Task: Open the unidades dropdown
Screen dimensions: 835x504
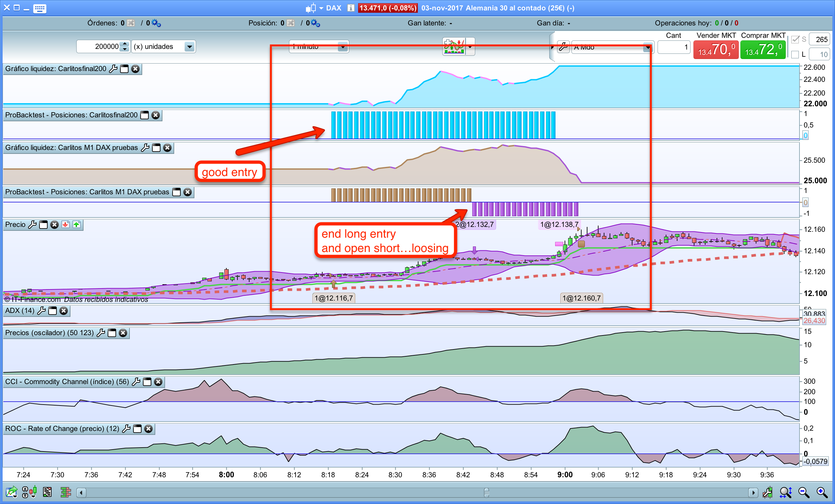Action: 190,47
